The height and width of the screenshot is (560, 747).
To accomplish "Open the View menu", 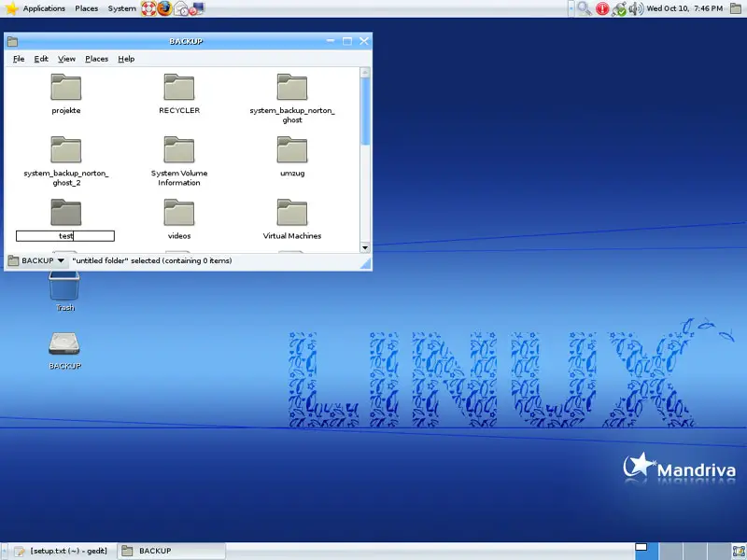I will click(x=66, y=59).
